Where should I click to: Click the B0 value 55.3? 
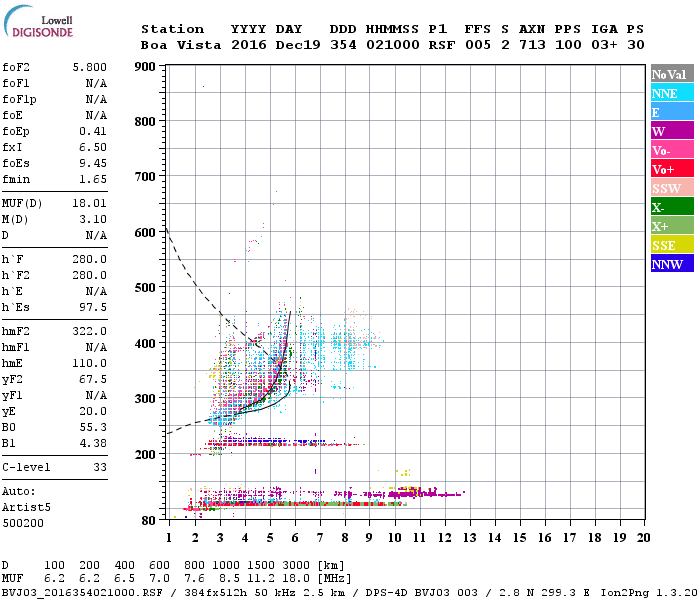[93, 427]
